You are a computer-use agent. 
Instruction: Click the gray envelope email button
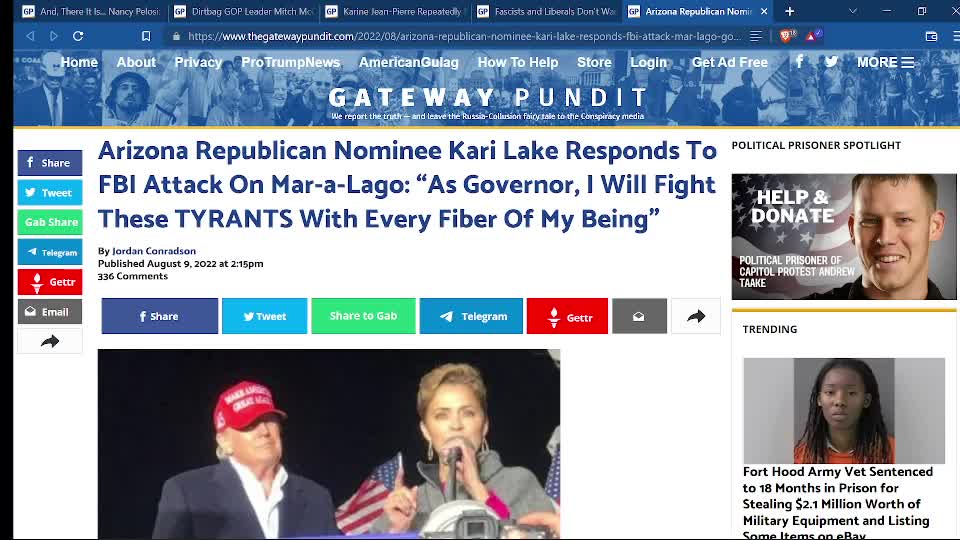pyautogui.click(x=639, y=316)
